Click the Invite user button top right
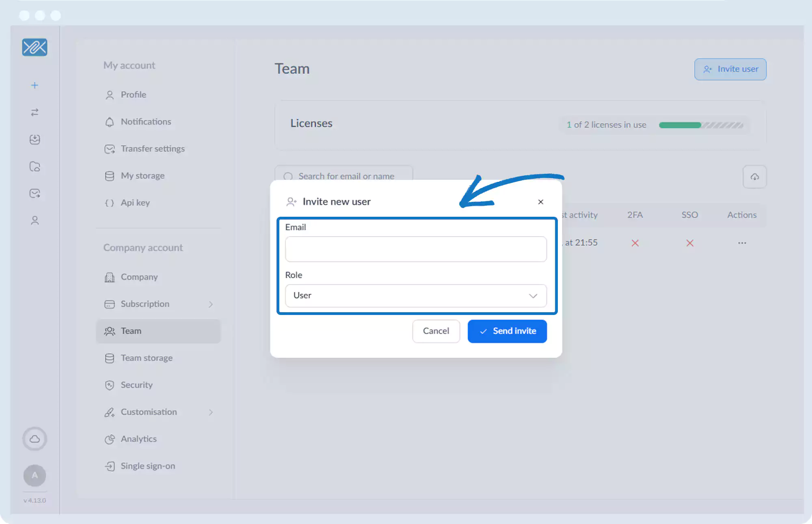Image resolution: width=812 pixels, height=524 pixels. coord(730,69)
